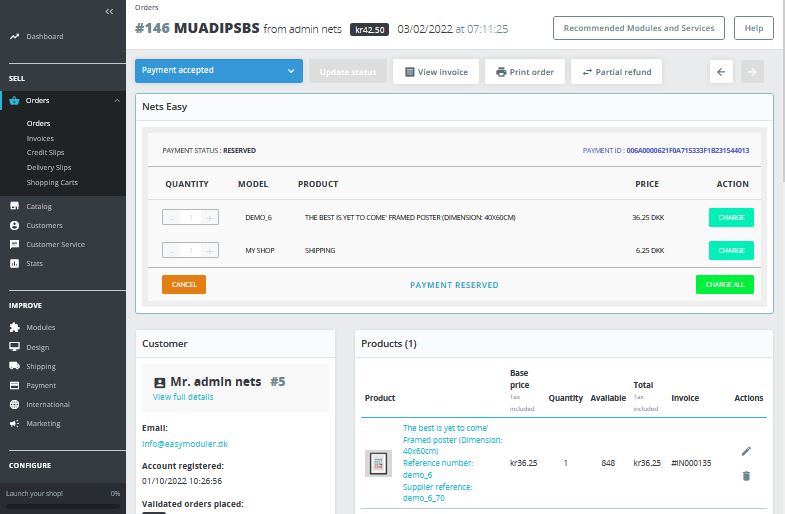Increase quantity for MY SHOP shipping row
The height and width of the screenshot is (514, 785).
[x=210, y=250]
